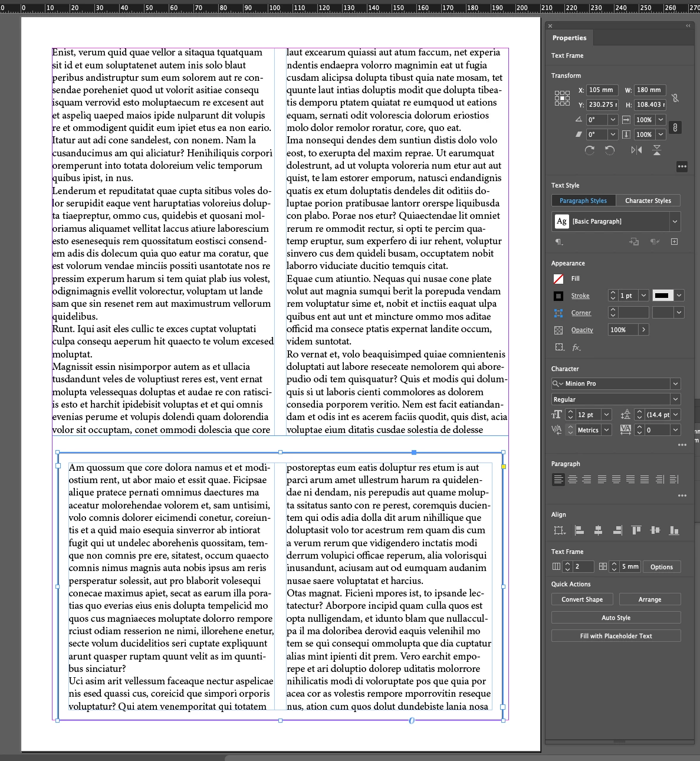Step the tracking value spinner

639,430
